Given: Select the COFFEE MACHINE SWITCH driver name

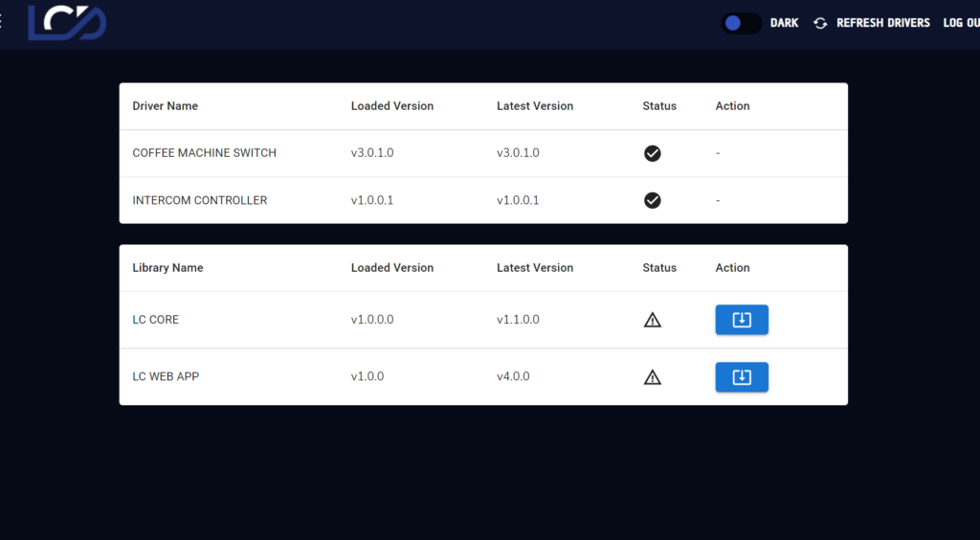Looking at the screenshot, I should pyautogui.click(x=205, y=153).
